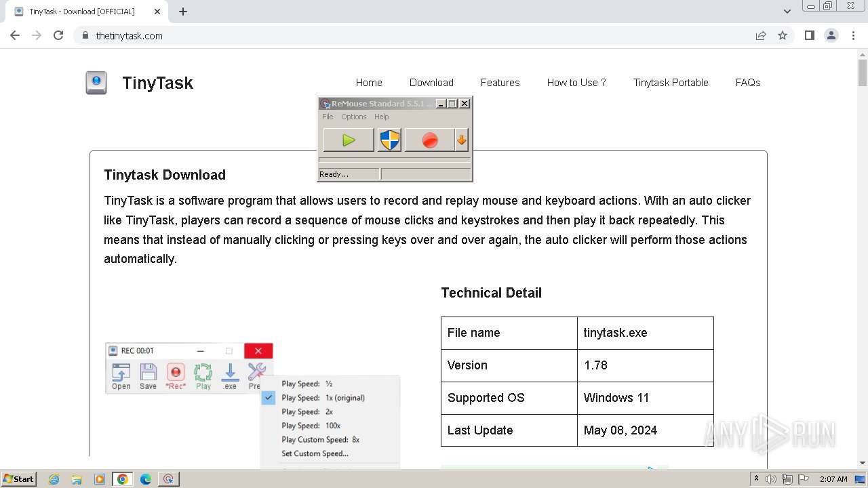Click the 'Ready...' status text in ReMouse

(334, 174)
